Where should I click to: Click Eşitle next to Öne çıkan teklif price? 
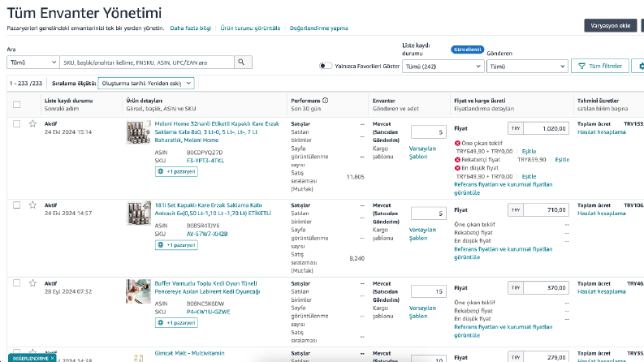tap(529, 152)
